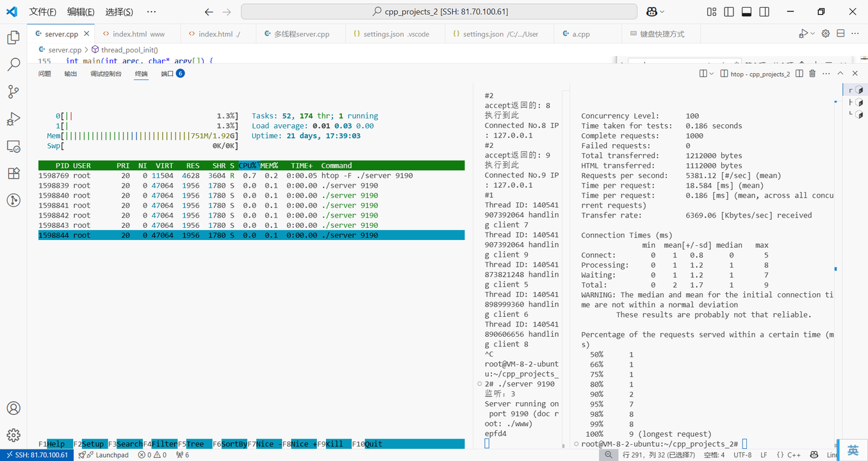The image size is (868, 461).
Task: Change indentation 空格: 4 setting
Action: point(714,455)
